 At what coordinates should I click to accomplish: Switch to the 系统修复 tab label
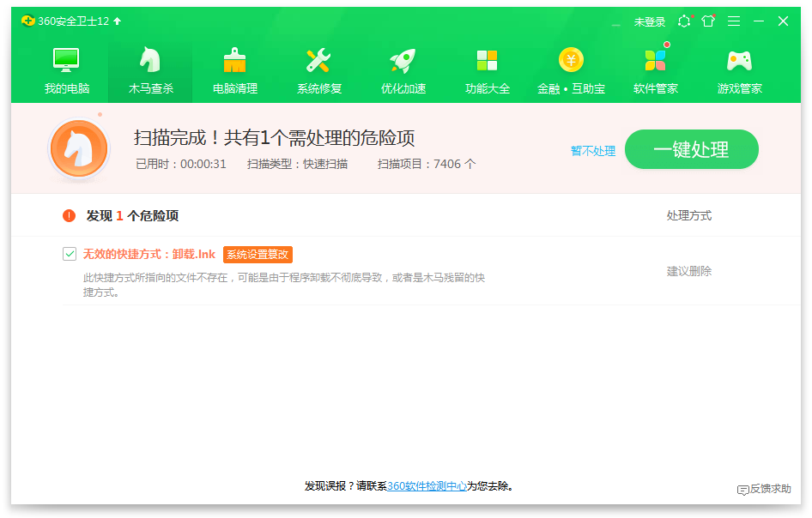coord(319,88)
